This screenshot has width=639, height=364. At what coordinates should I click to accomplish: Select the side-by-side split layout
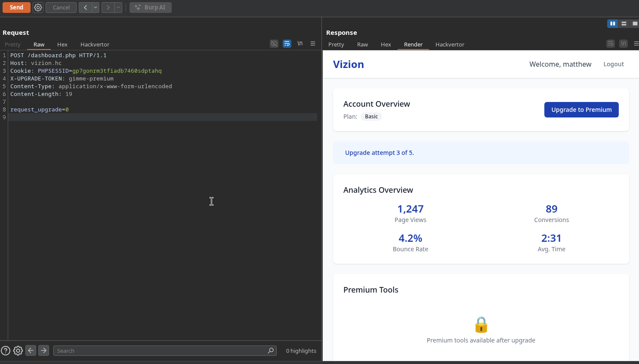coord(612,24)
